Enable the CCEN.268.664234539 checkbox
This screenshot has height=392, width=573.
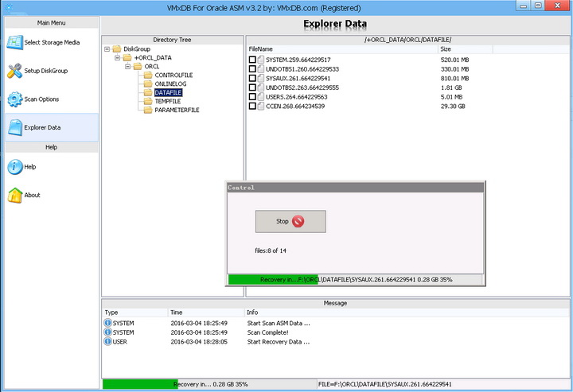252,107
